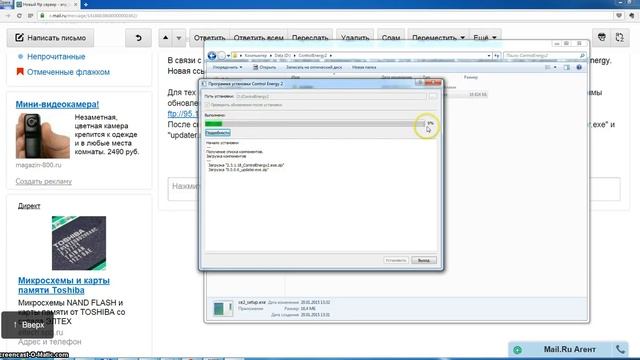Click the Установить button in installer
This screenshot has width=640, height=360.
click(396, 260)
